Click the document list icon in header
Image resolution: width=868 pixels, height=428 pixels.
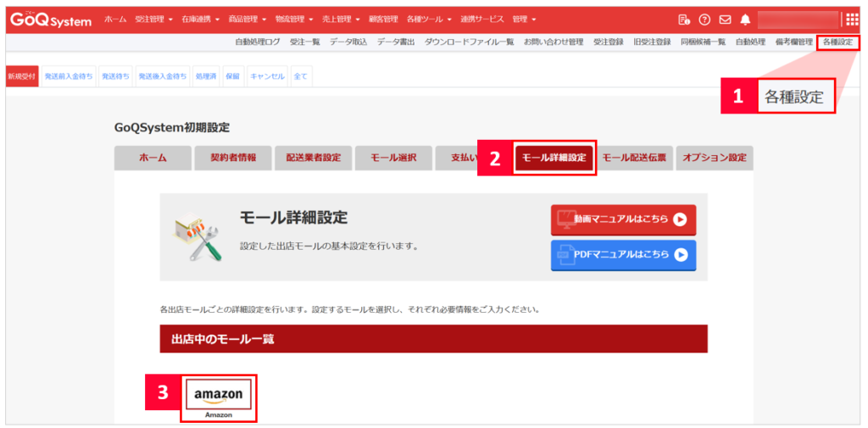click(684, 19)
